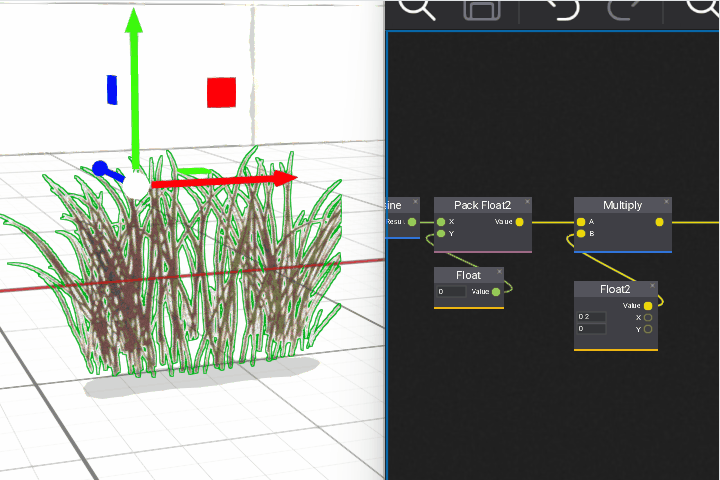
Task: Close the Pack Float2 node
Action: pos(527,202)
